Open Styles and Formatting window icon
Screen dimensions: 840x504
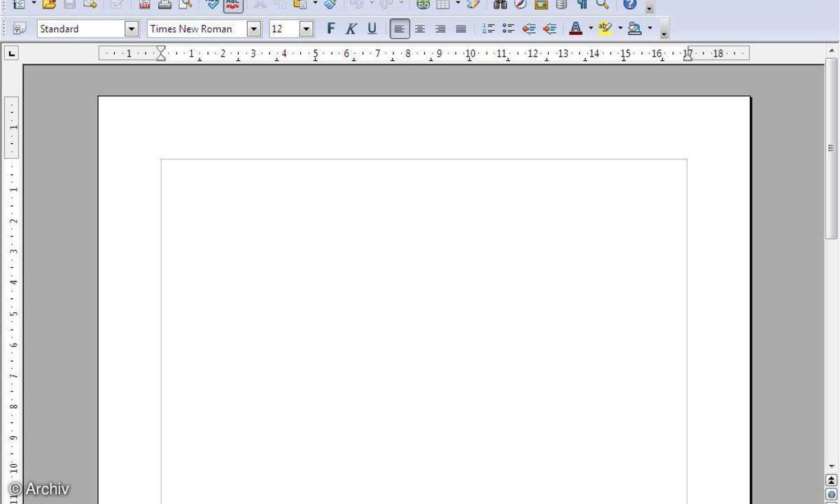pyautogui.click(x=19, y=29)
